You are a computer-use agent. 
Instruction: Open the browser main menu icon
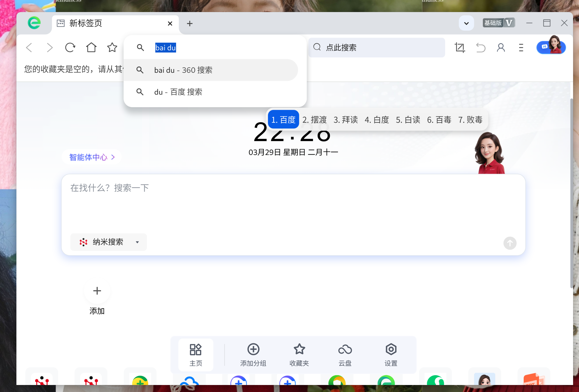pyautogui.click(x=521, y=48)
